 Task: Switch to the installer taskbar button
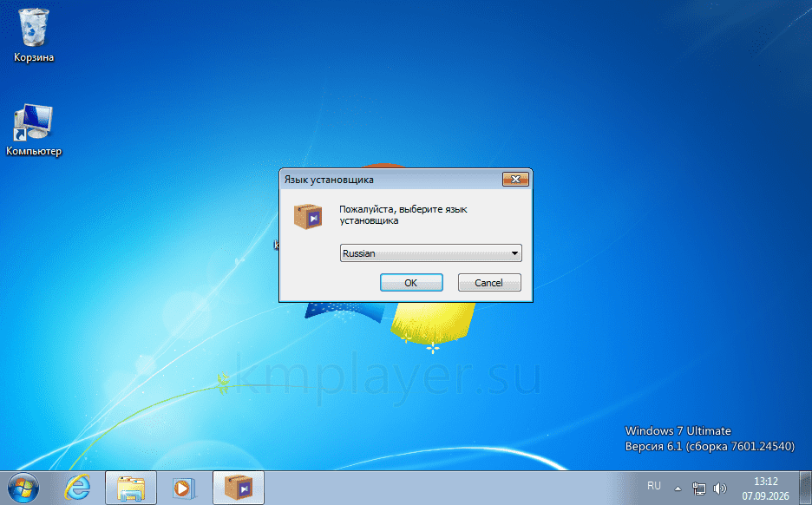239,488
